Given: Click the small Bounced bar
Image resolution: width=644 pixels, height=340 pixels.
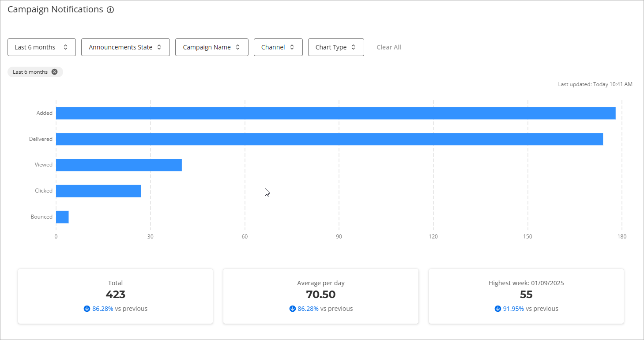Looking at the screenshot, I should (62, 217).
